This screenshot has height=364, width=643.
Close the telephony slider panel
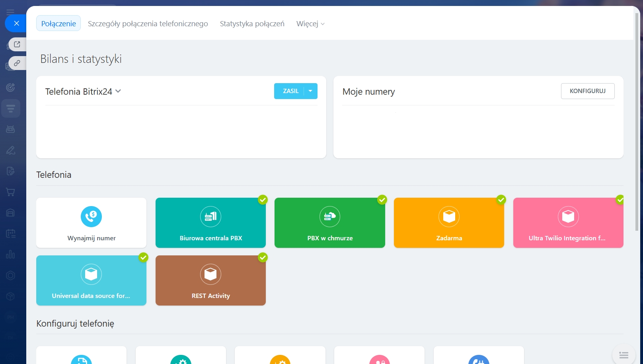pyautogui.click(x=16, y=23)
